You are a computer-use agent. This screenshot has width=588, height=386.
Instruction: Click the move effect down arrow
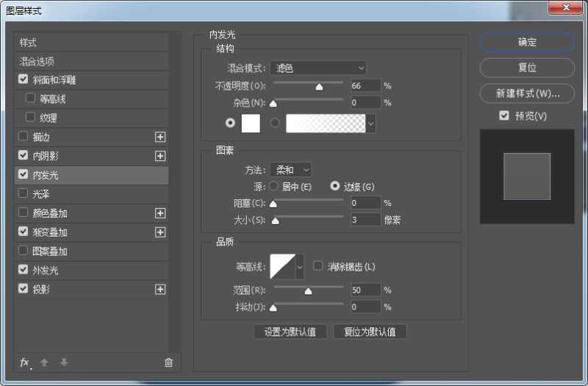pyautogui.click(x=64, y=362)
